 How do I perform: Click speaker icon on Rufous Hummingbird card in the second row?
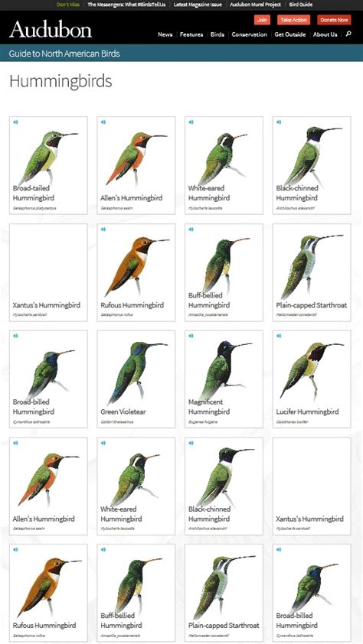[103, 229]
